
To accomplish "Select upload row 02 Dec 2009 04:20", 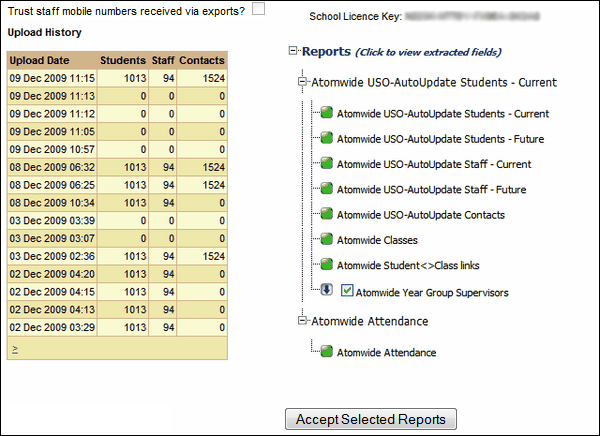I will point(117,274).
